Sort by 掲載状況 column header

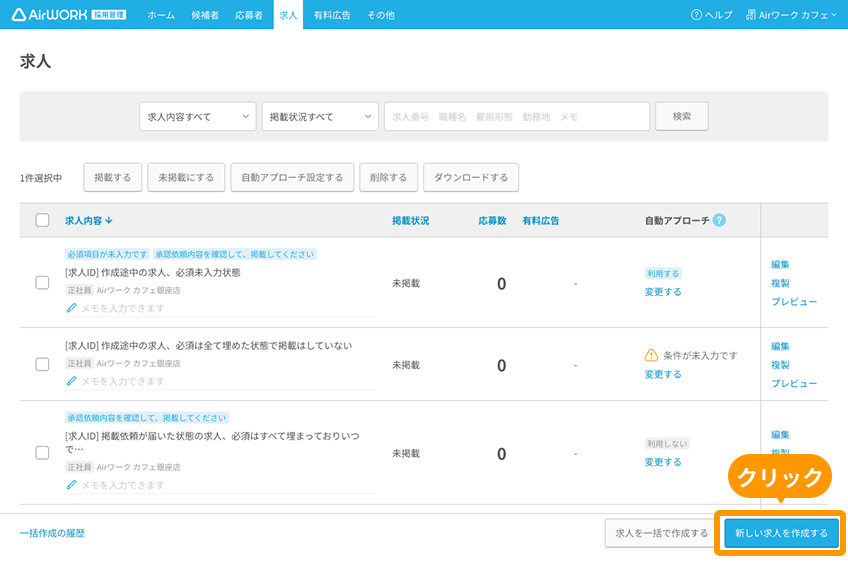click(x=410, y=220)
